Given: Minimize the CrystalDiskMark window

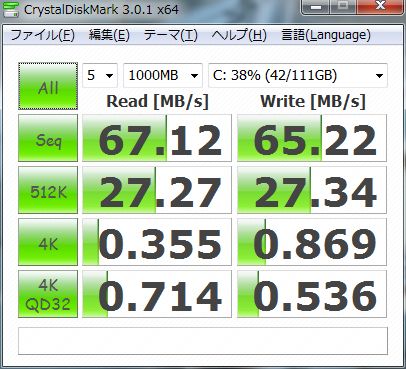Looking at the screenshot, I should coord(316,7).
